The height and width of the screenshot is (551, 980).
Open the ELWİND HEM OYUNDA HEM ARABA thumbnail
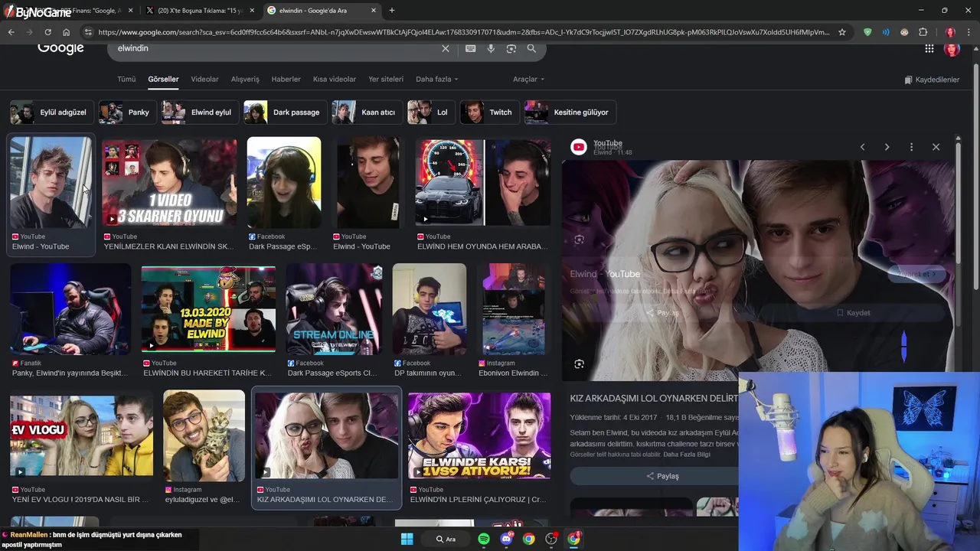click(482, 182)
